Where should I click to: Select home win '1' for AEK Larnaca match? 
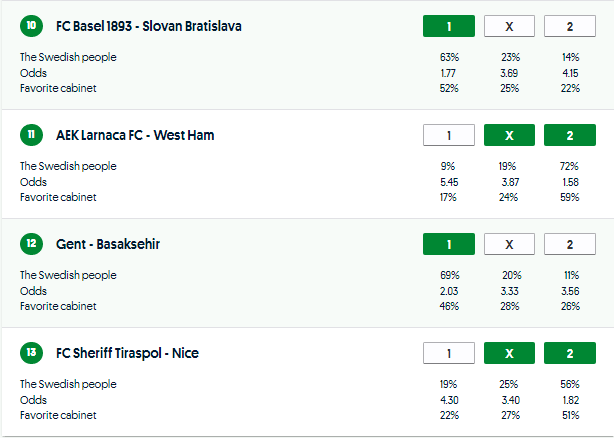[x=448, y=135]
